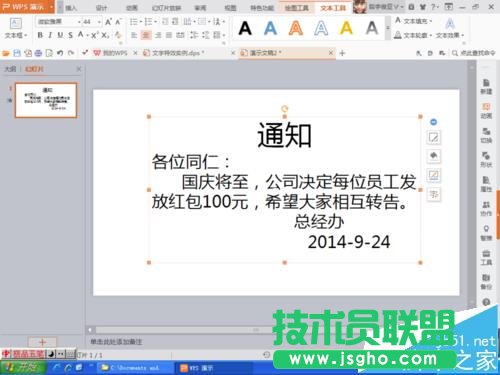The width and height of the screenshot is (500, 375).
Task: Open the 新建 panel in right sidebar
Action: (x=486, y=87)
